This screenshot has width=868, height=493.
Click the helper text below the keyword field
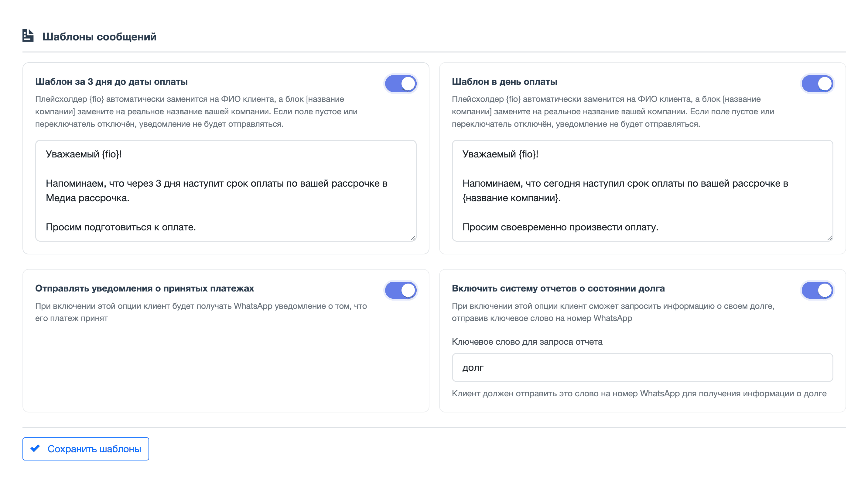click(639, 393)
